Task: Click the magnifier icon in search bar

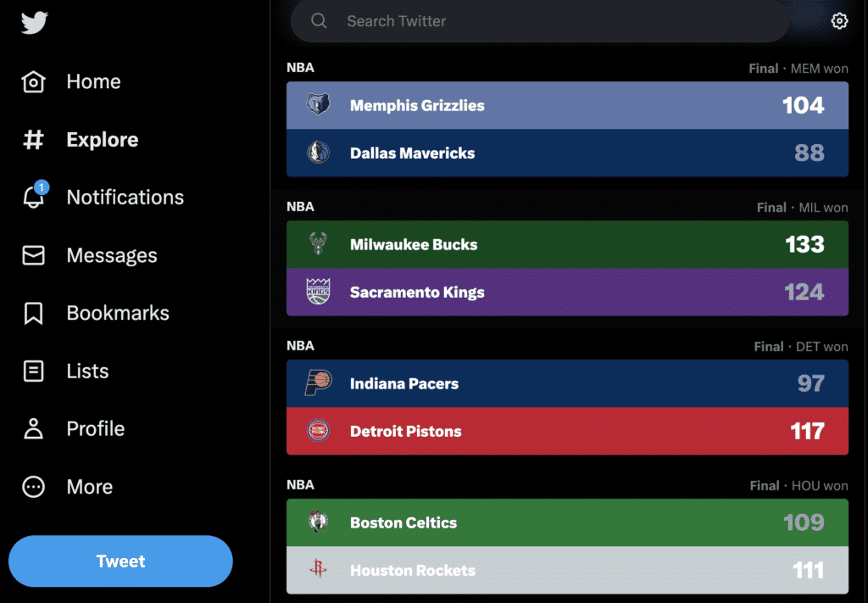Action: (x=319, y=21)
